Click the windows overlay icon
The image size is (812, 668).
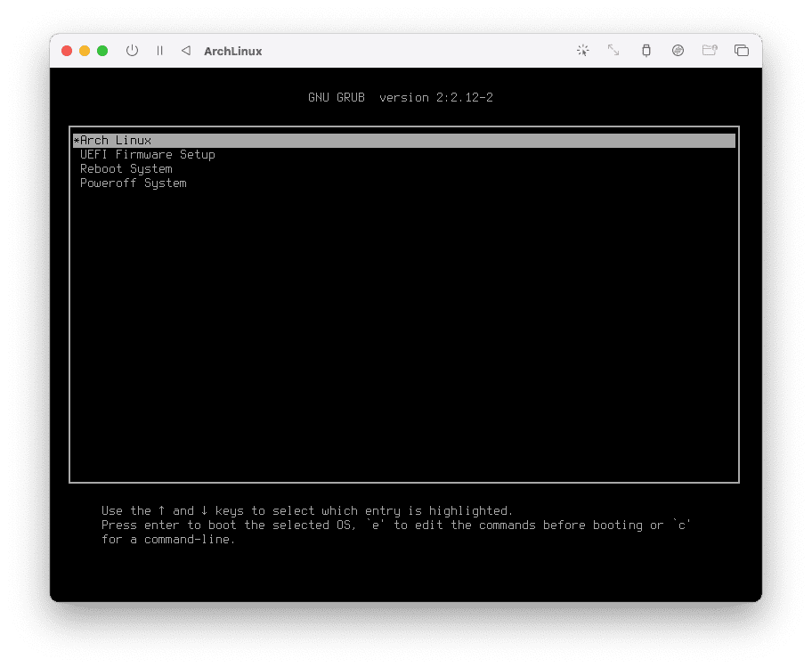[x=742, y=50]
